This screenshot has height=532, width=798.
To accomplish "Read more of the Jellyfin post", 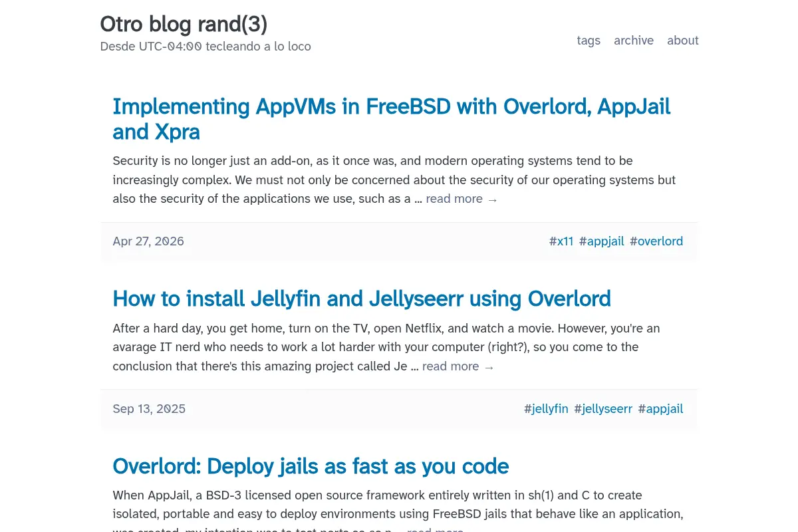I will (458, 366).
